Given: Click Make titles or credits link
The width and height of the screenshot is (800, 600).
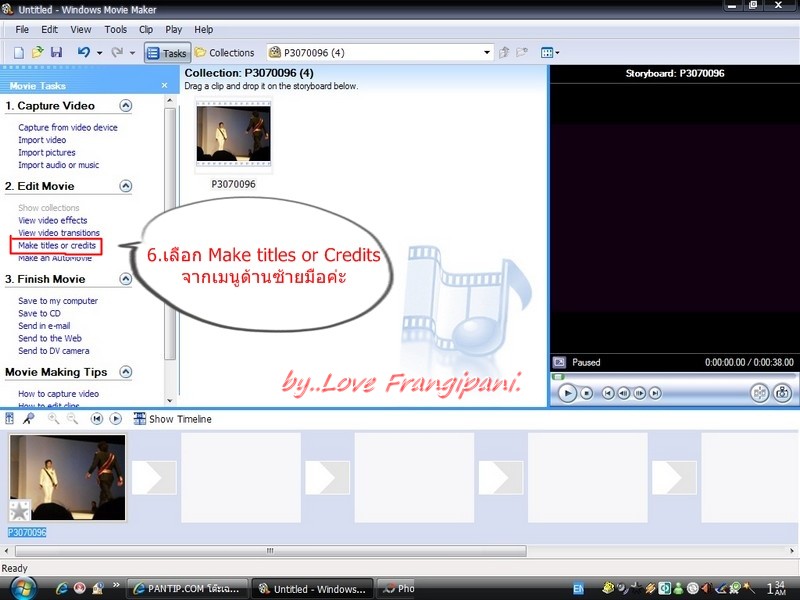Looking at the screenshot, I should tap(57, 245).
